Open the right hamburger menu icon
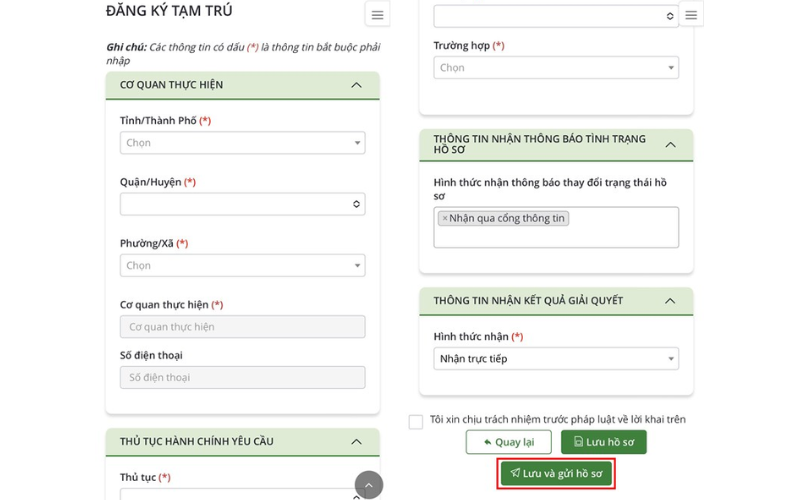 tap(690, 15)
